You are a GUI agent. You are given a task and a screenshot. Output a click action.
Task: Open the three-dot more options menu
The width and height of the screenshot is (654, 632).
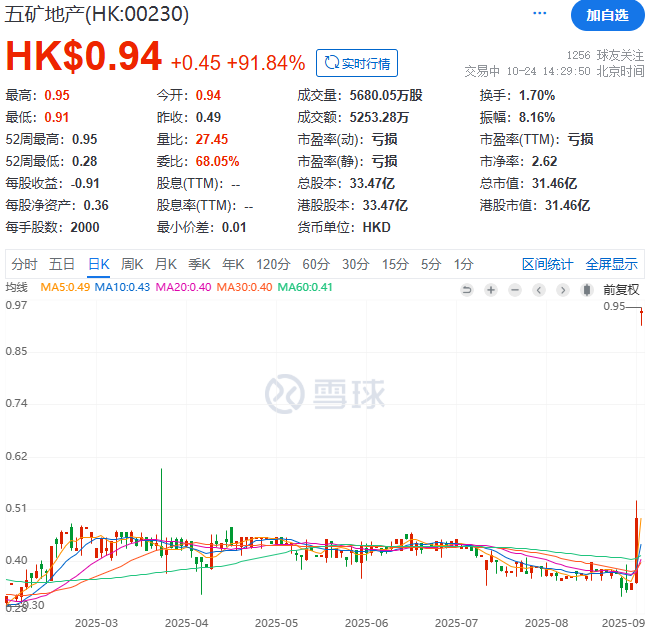tap(540, 14)
